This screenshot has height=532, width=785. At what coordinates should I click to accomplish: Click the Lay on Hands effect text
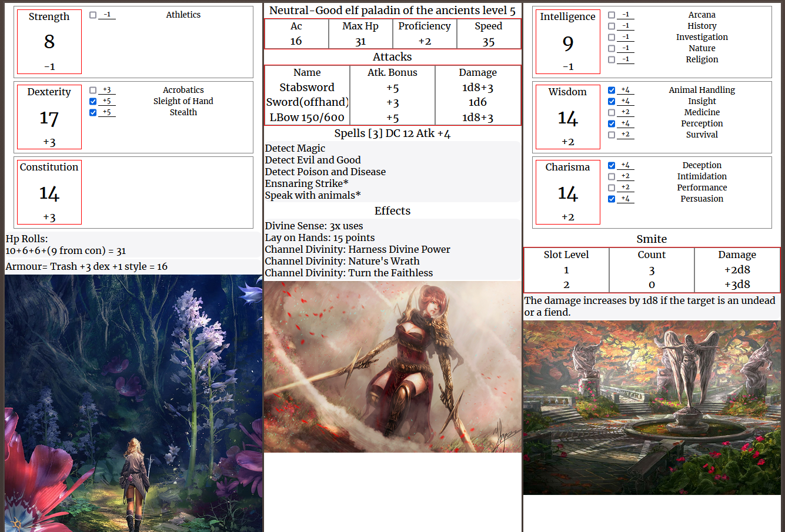pos(319,237)
